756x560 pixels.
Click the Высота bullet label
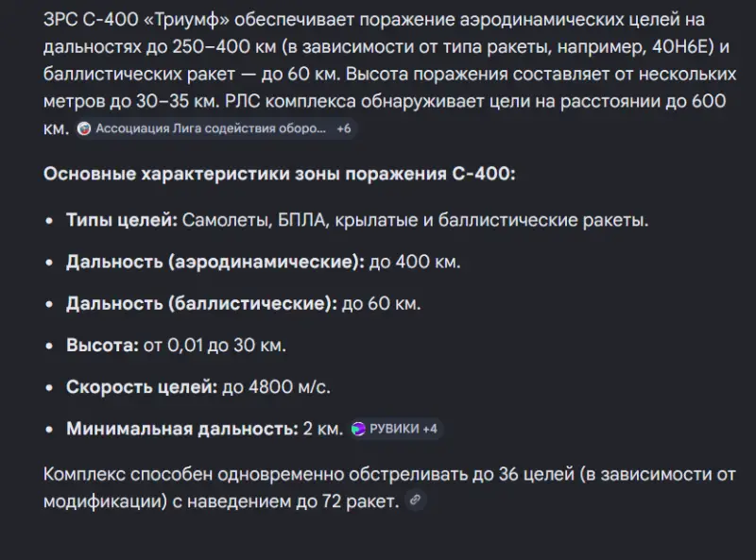pyautogui.click(x=101, y=345)
